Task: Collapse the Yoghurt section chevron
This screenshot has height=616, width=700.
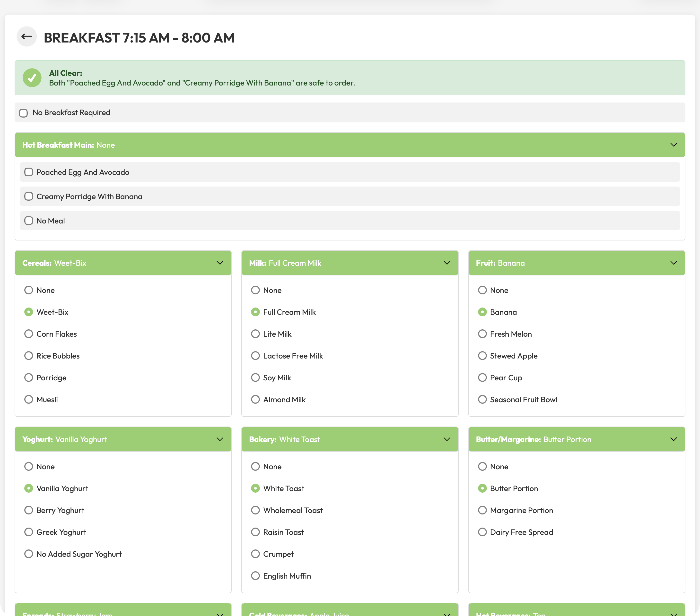Action: [220, 439]
